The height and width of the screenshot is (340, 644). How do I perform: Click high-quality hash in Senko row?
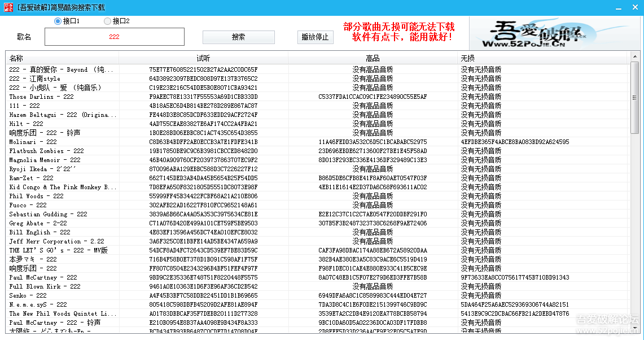(373, 295)
